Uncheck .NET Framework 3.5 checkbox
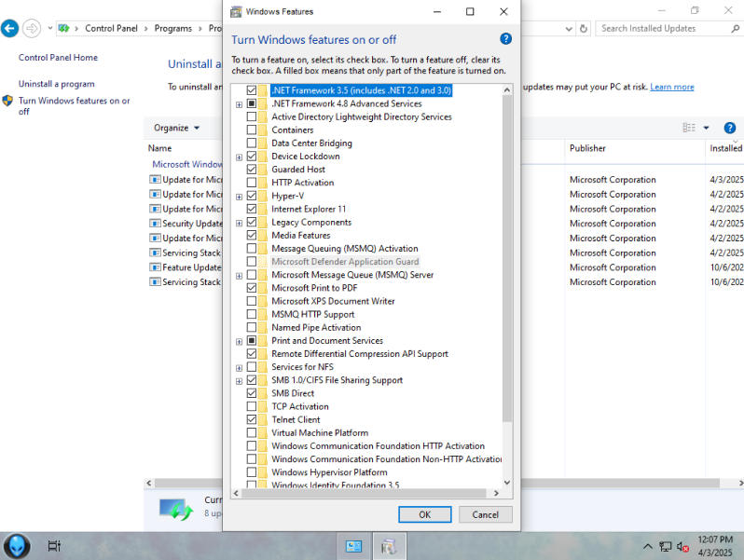The image size is (744, 560). click(x=252, y=90)
